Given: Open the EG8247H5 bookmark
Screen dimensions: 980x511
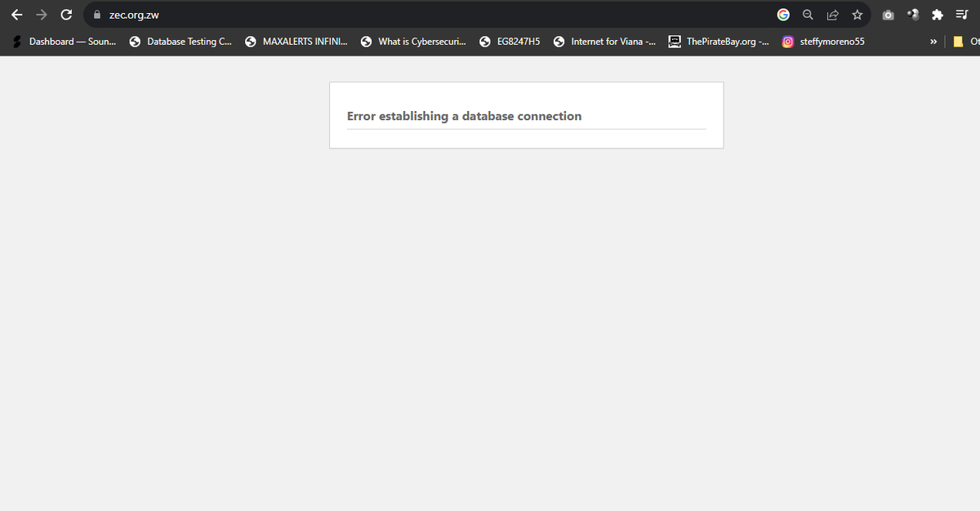Looking at the screenshot, I should 510,42.
